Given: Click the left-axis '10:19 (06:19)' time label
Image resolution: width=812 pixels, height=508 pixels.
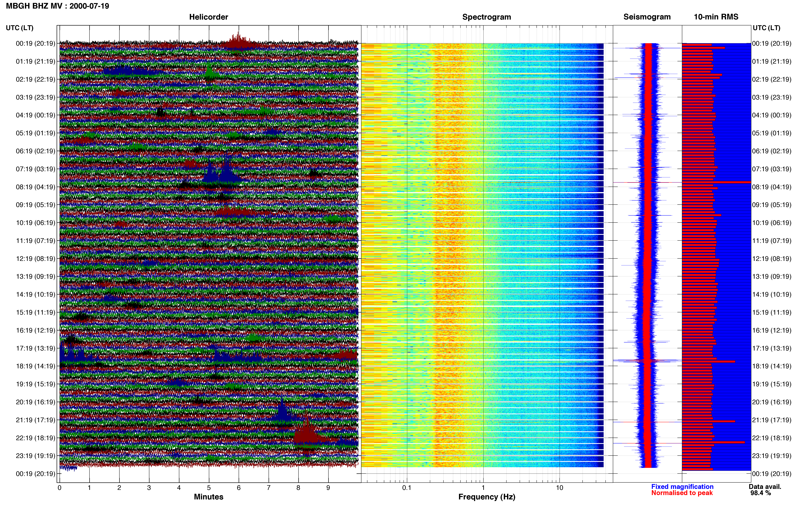Looking at the screenshot, I should pos(35,223).
